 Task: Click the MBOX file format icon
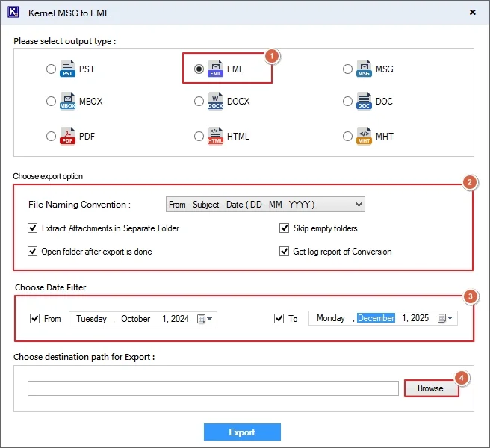click(x=67, y=101)
